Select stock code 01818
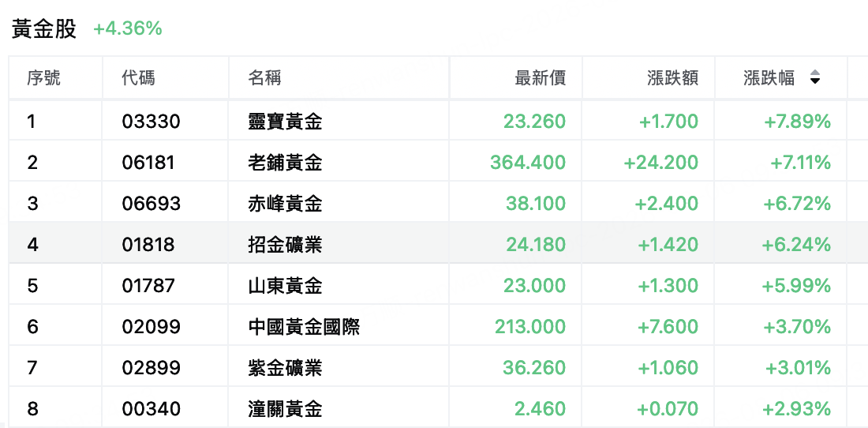Image resolution: width=868 pixels, height=428 pixels. [x=148, y=244]
